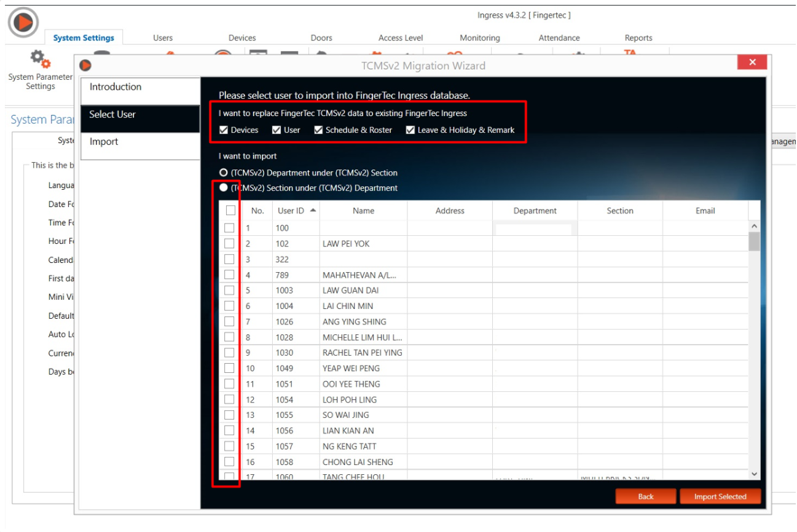Go to the Access Level tab
The height and width of the screenshot is (532, 797).
pyautogui.click(x=401, y=37)
